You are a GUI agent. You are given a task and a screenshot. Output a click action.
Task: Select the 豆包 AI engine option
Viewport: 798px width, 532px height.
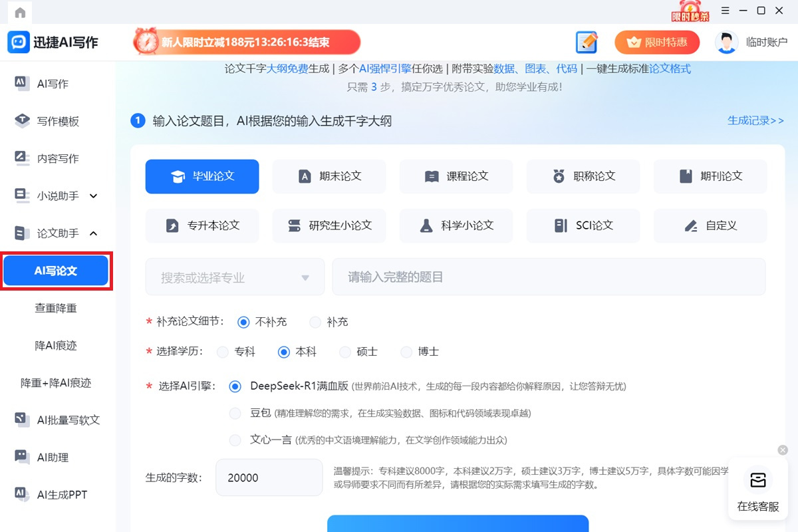(x=235, y=413)
